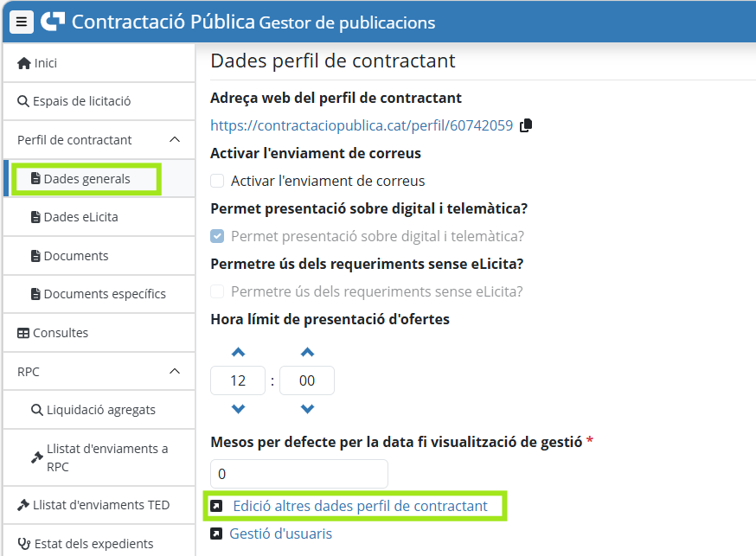Click the Dades generals document icon

[35, 179]
